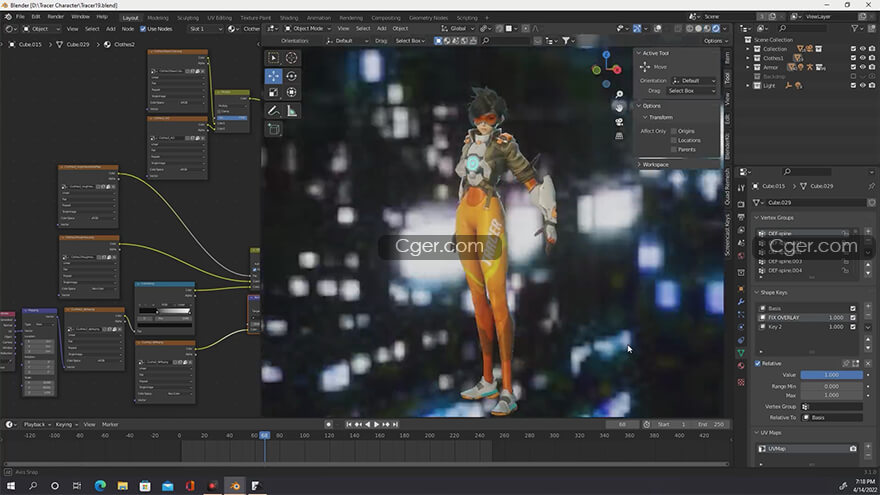Toggle camera view icon in viewport
Image resolution: width=880 pixels, height=495 pixels.
click(x=619, y=122)
